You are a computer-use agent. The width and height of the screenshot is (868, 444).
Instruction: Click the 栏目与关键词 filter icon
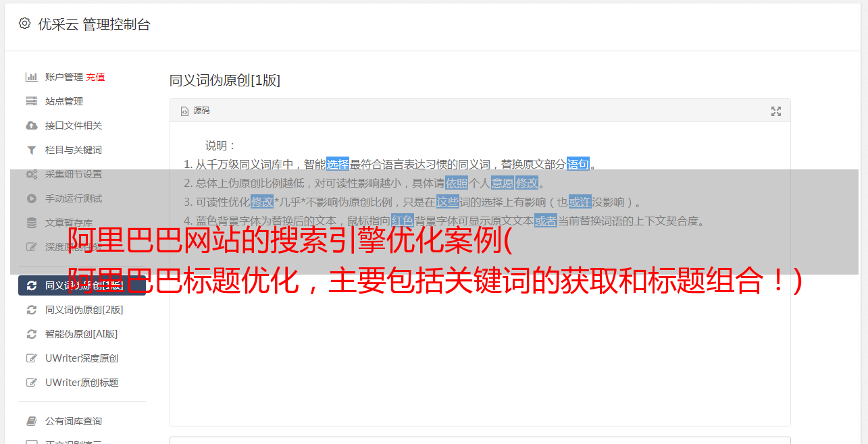[31, 150]
